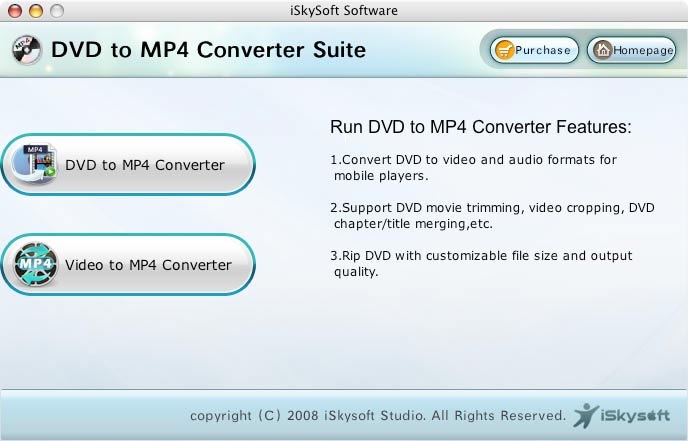This screenshot has height=441, width=688.
Task: Click the gray zoom window button
Action: point(57,11)
